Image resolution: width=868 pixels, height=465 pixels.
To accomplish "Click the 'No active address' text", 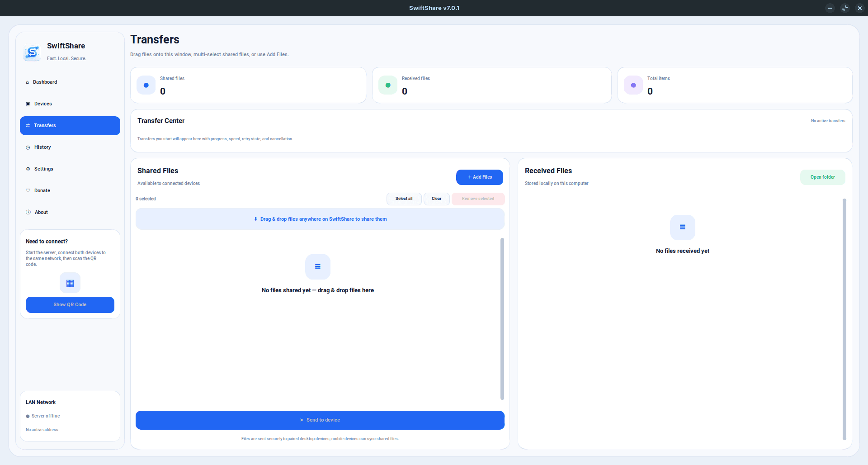I will (42, 430).
